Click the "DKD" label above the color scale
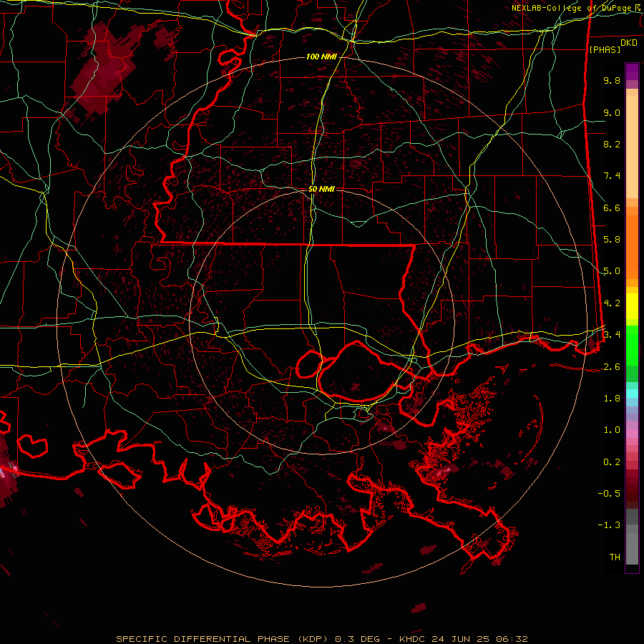644x644 pixels. (x=629, y=43)
